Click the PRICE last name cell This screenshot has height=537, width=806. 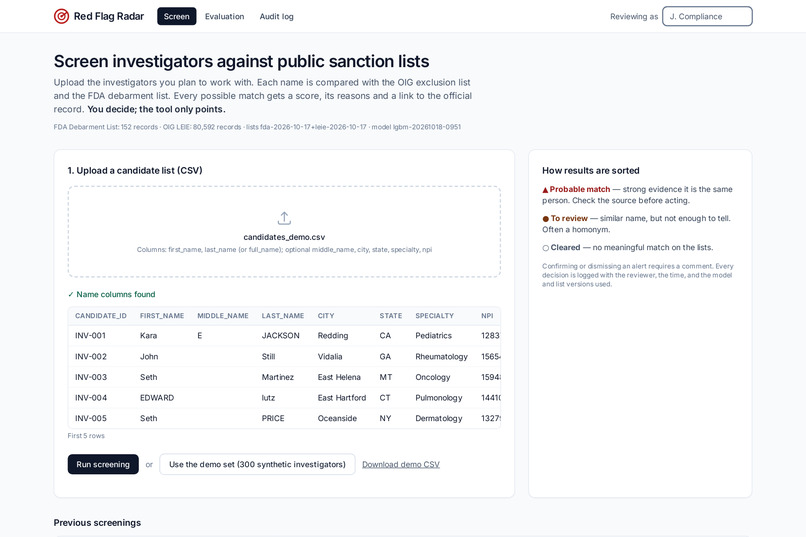tap(273, 418)
